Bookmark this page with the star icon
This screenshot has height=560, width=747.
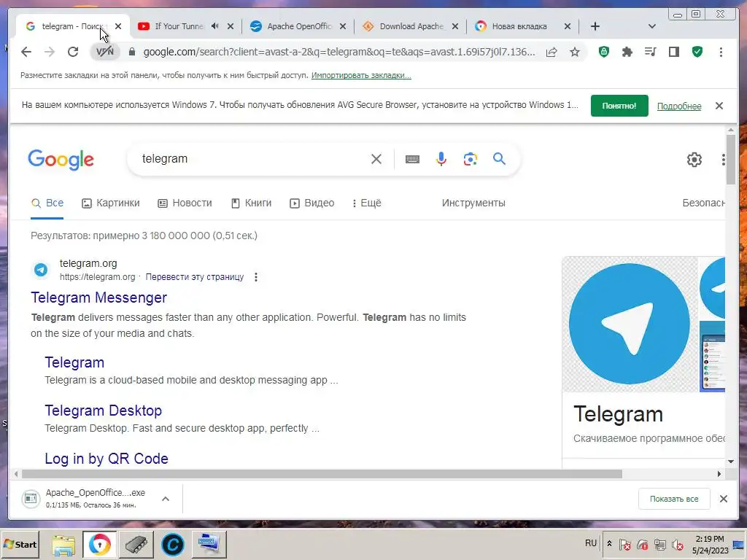coord(575,52)
